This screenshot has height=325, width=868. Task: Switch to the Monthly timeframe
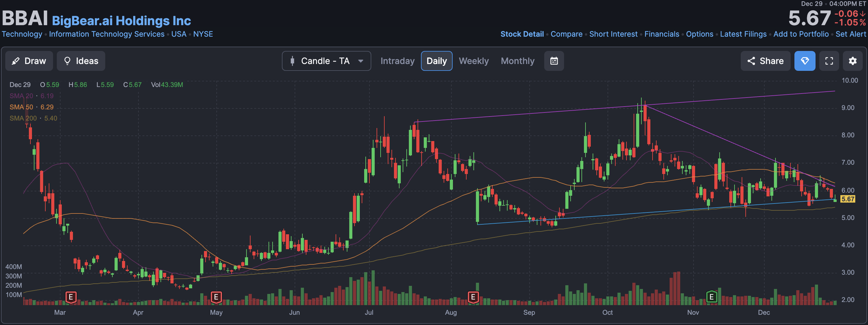pyautogui.click(x=518, y=61)
